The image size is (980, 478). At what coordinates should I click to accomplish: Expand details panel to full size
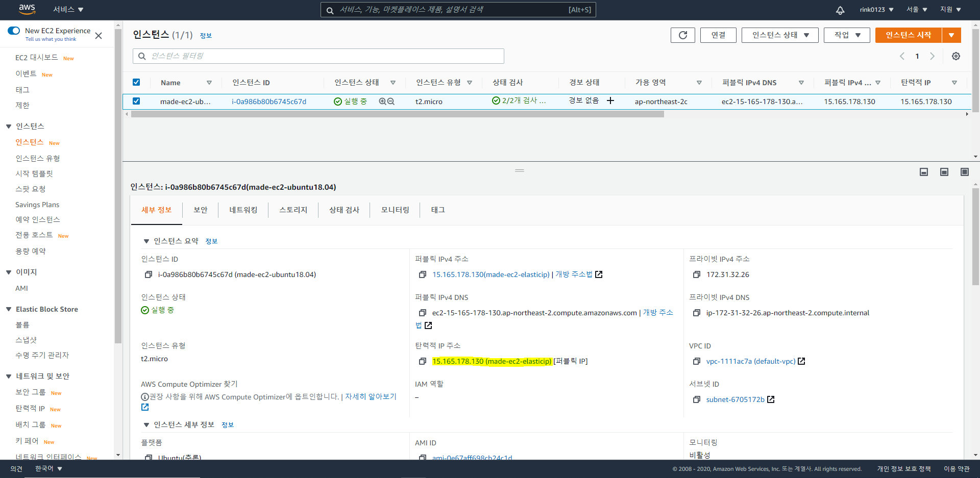965,172
